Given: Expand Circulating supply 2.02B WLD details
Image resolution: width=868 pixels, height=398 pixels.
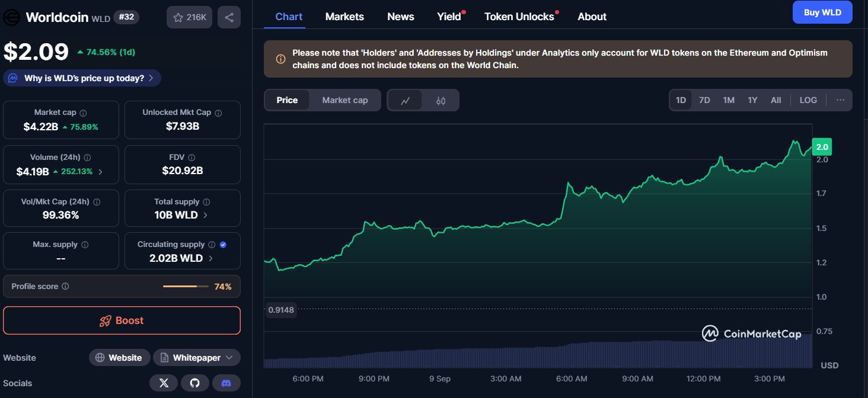Looking at the screenshot, I should pyautogui.click(x=210, y=258).
